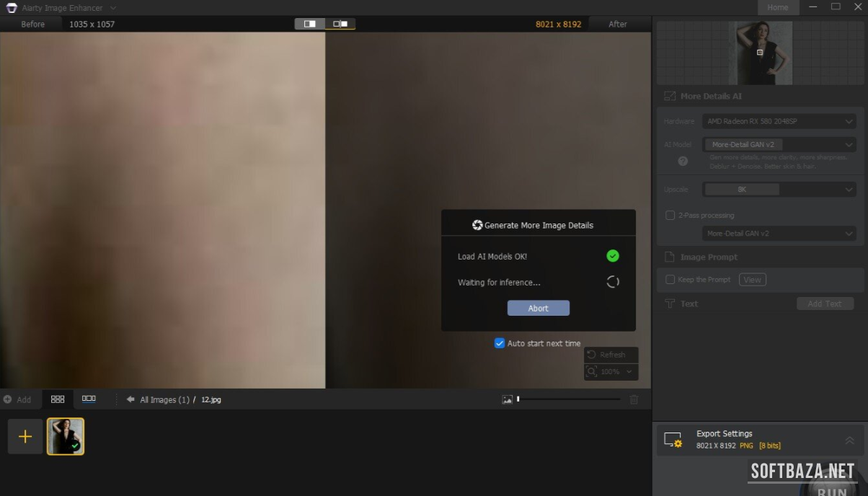Viewport: 868px width, 496px height.
Task: Uncheck Auto start next time
Action: coord(499,343)
